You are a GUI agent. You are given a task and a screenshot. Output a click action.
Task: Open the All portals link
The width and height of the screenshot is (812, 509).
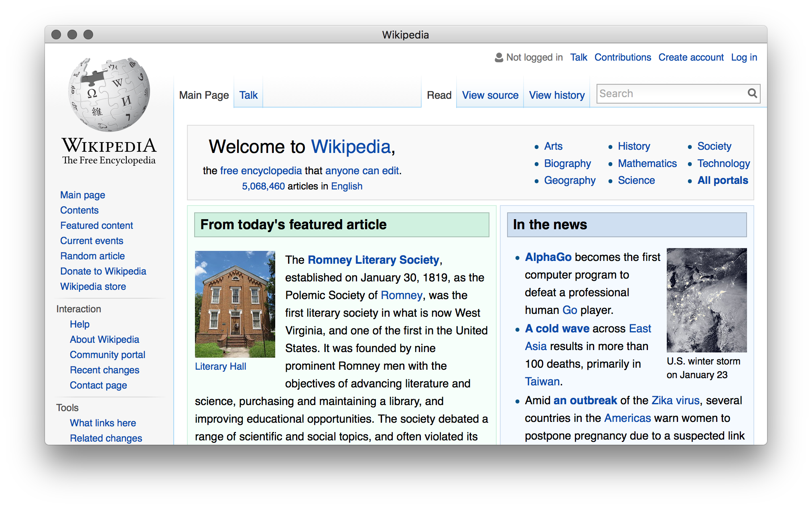click(x=723, y=180)
